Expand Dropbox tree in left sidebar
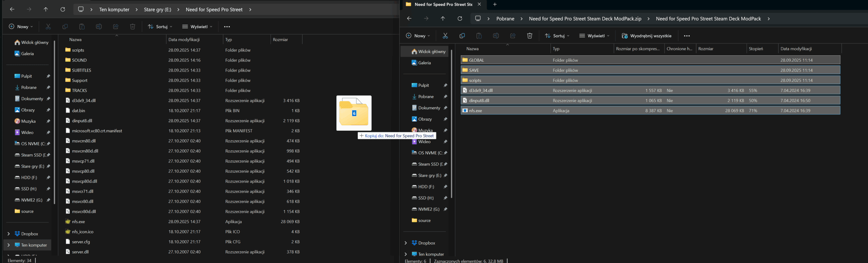 coord(8,234)
